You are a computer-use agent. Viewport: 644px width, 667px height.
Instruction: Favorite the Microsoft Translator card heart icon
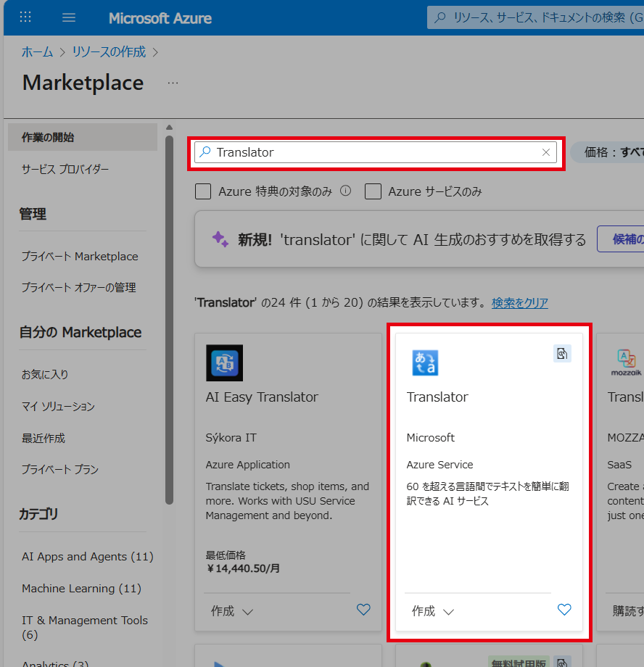tap(564, 610)
